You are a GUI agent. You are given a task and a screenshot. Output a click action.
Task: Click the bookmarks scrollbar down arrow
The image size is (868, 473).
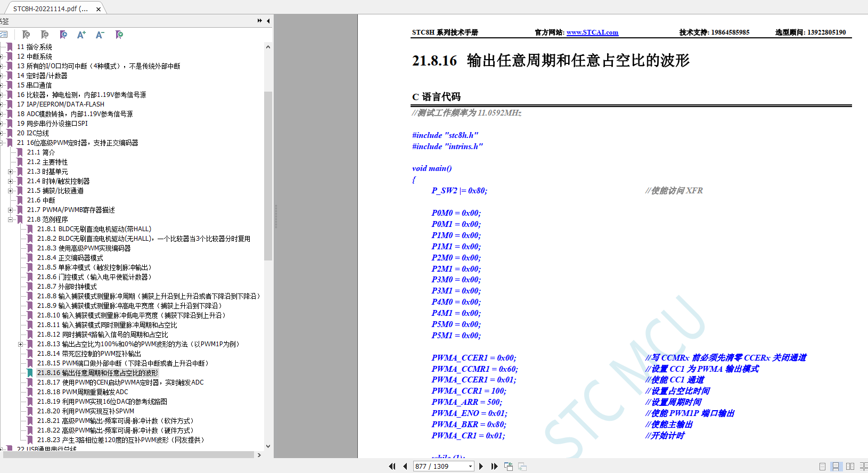click(x=268, y=446)
